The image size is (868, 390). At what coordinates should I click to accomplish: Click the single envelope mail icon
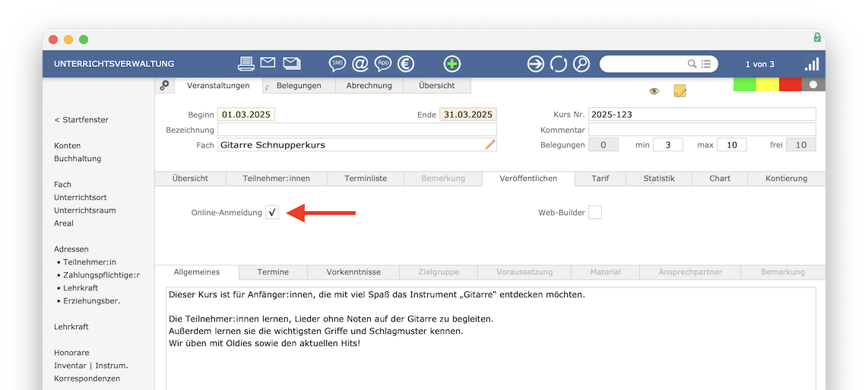[x=268, y=62]
